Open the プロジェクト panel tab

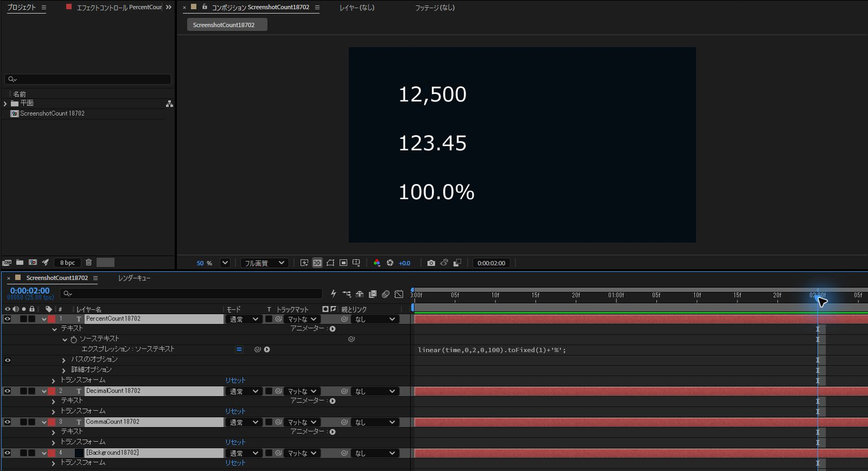(21, 8)
